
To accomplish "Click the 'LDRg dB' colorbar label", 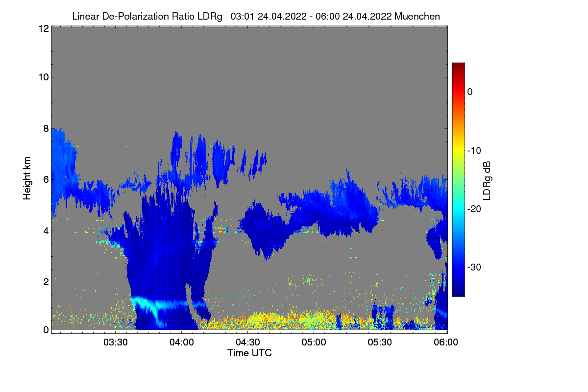I will pyautogui.click(x=487, y=181).
